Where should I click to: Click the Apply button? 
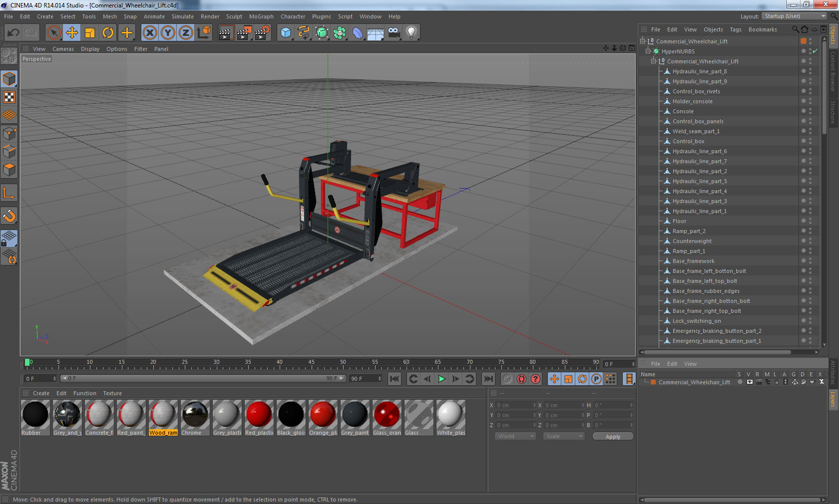click(x=613, y=437)
